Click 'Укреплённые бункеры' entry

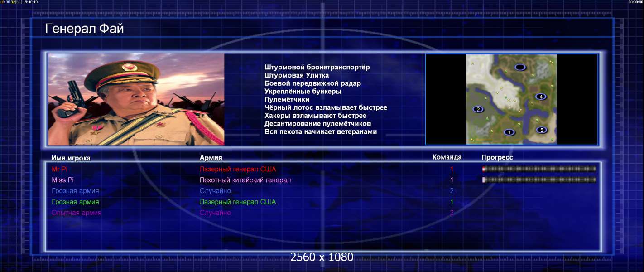click(x=303, y=92)
